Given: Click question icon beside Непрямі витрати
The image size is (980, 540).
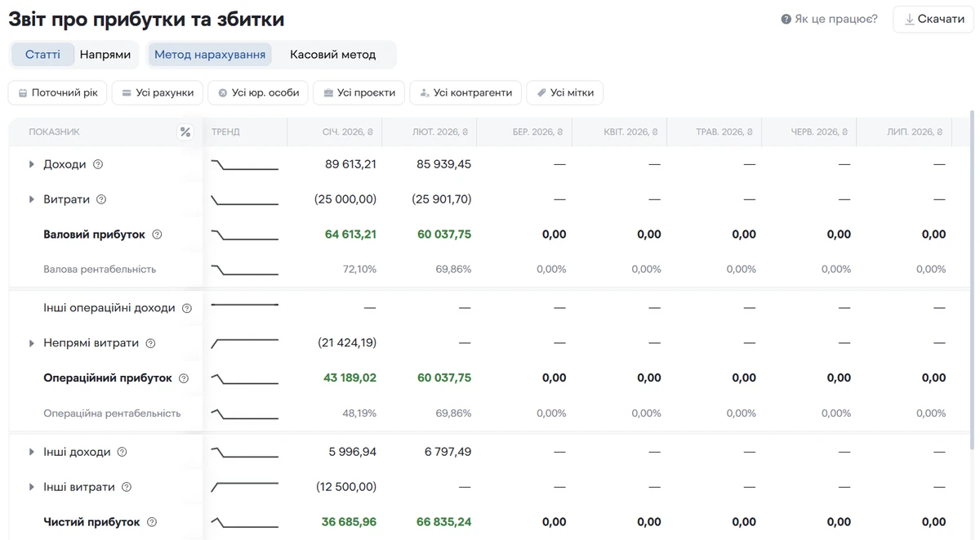Looking at the screenshot, I should (x=150, y=343).
